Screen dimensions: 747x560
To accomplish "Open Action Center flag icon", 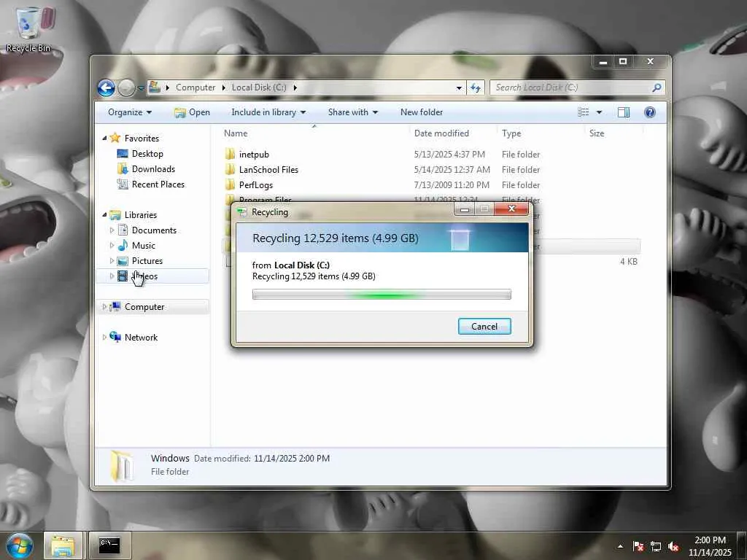I will point(638,547).
